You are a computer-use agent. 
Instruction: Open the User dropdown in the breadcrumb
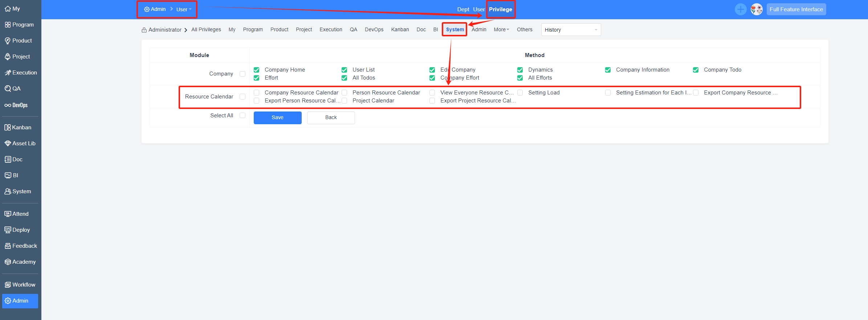[x=184, y=9]
